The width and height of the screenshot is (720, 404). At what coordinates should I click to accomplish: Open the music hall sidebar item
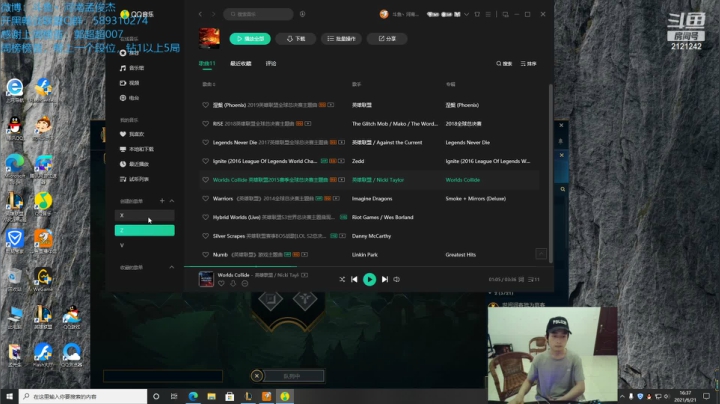click(x=132, y=68)
